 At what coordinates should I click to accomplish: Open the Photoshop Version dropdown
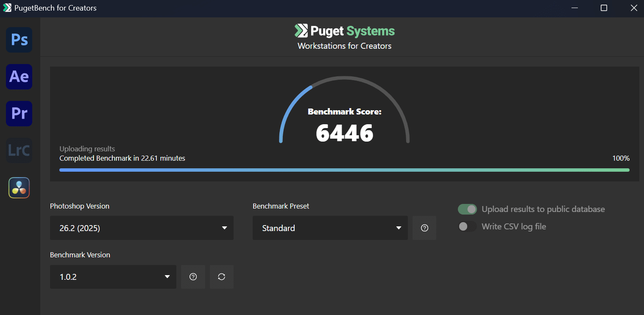point(142,228)
